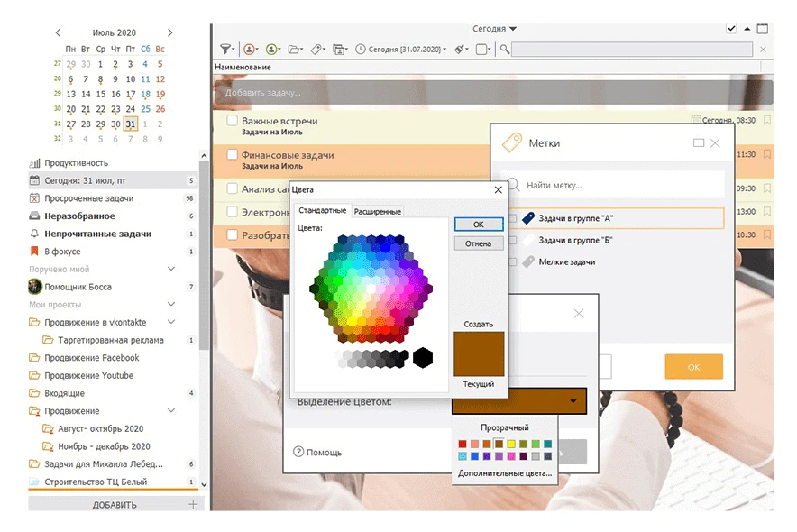
Task: Tick the Финансовые задачи task checkbox
Action: point(232,155)
